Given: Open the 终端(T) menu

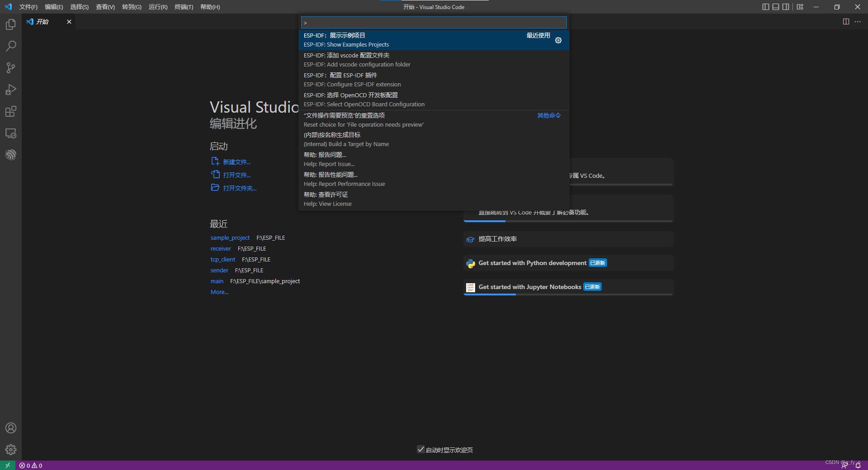Looking at the screenshot, I should click(x=184, y=7).
